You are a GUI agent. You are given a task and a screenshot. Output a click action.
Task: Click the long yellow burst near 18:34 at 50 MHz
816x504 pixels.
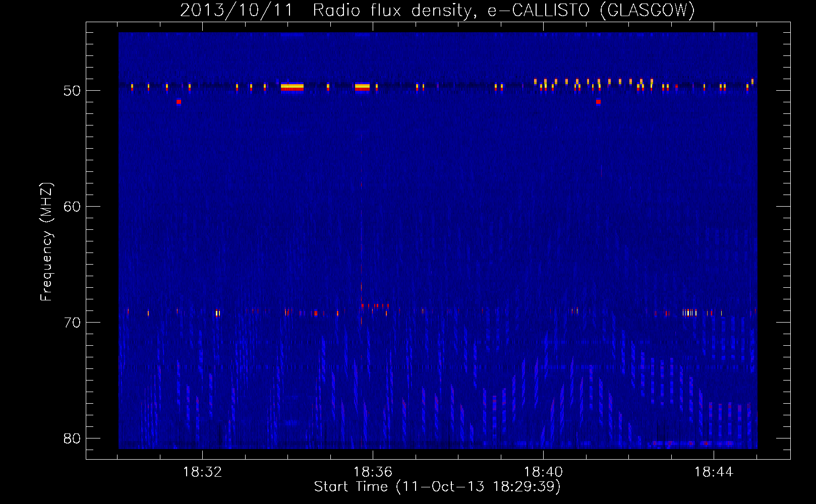tap(293, 87)
